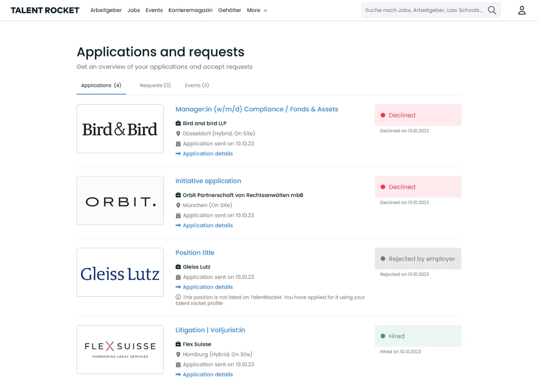Click 'Flex Suisse' employer name text
This screenshot has height=392, width=538.
[197, 345]
